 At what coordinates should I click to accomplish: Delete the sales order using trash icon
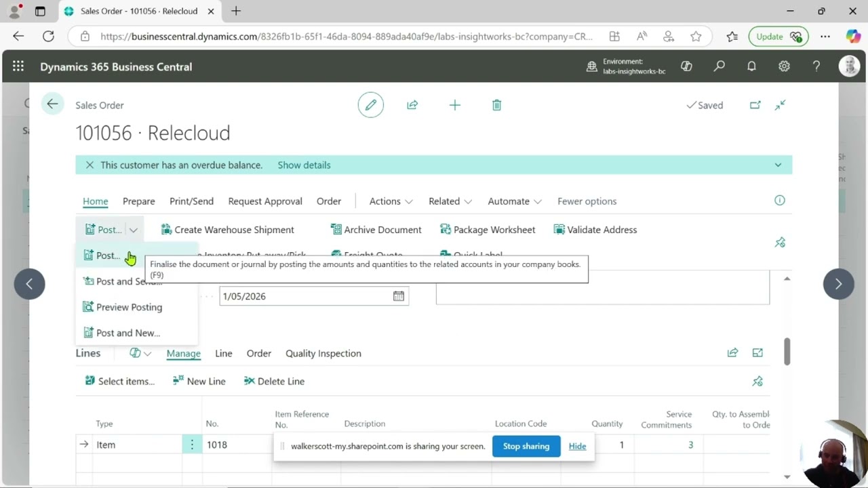tap(497, 105)
